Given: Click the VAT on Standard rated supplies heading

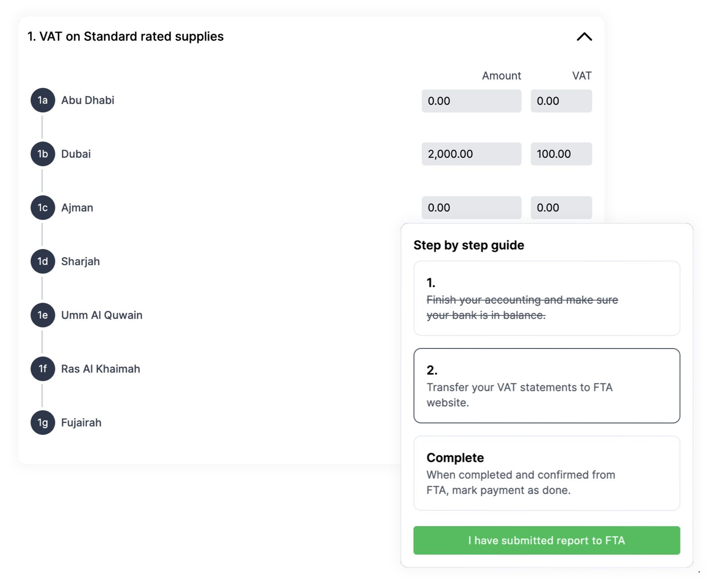Looking at the screenshot, I should coord(125,37).
